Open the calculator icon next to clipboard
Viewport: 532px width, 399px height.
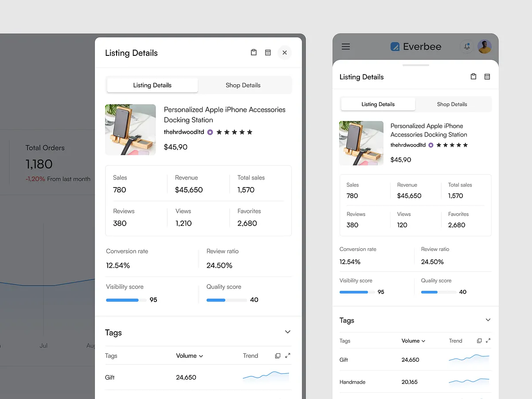(x=268, y=52)
